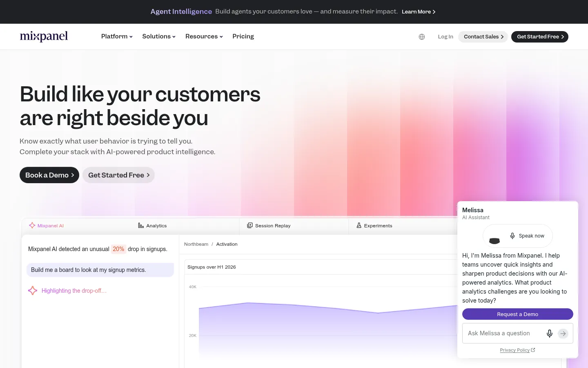Click the Experiments flask icon
The height and width of the screenshot is (368, 588).
359,225
